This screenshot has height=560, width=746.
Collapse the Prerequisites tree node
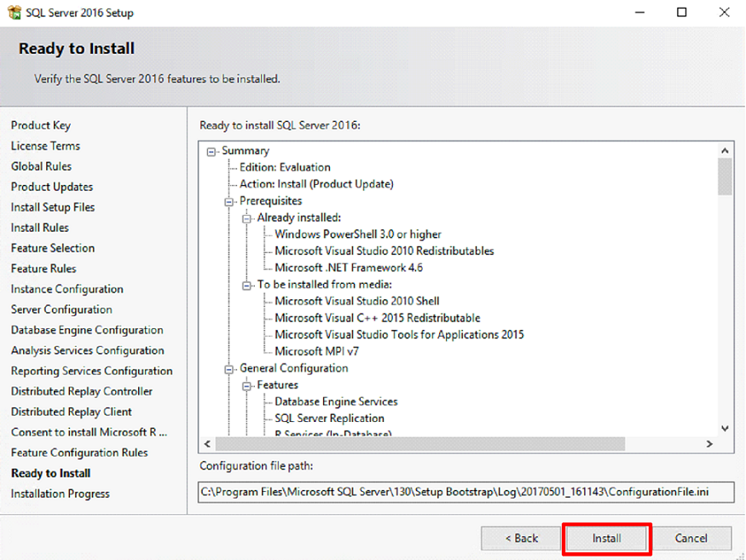(229, 201)
